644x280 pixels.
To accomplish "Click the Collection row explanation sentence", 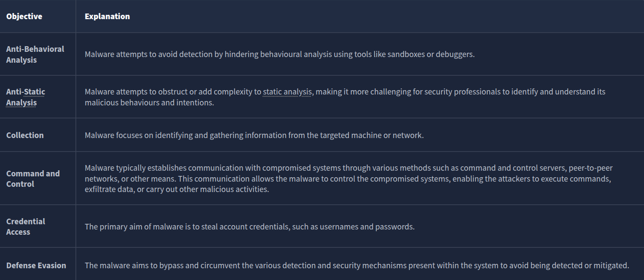I will [x=254, y=135].
